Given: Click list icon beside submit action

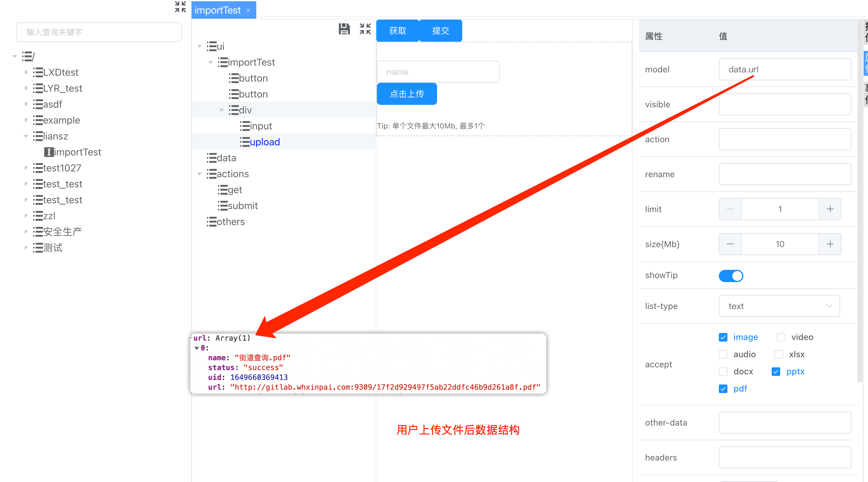Looking at the screenshot, I should click(223, 206).
